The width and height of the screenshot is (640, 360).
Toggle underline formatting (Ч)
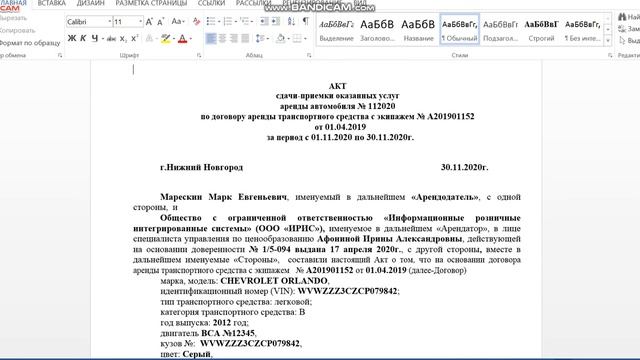pos(95,38)
